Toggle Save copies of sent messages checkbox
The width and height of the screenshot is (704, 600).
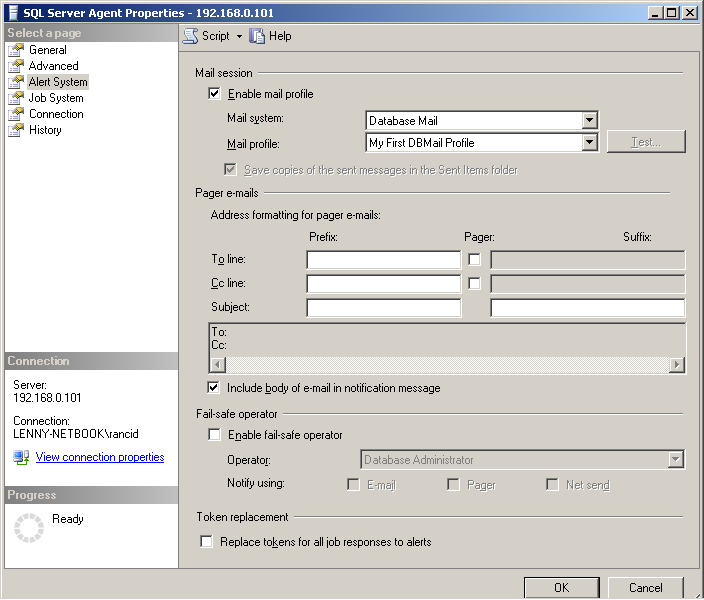pyautogui.click(x=230, y=169)
